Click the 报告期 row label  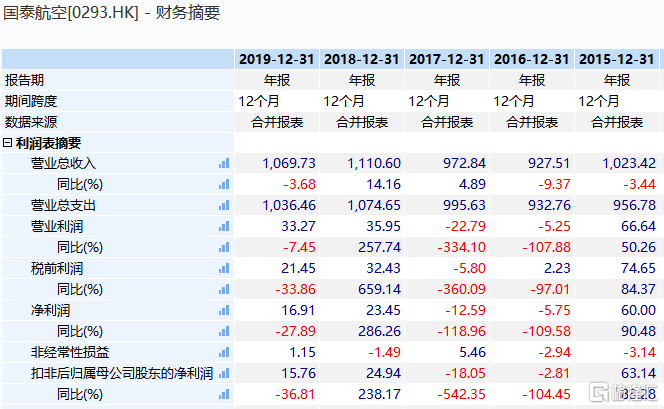pyautogui.click(x=25, y=80)
